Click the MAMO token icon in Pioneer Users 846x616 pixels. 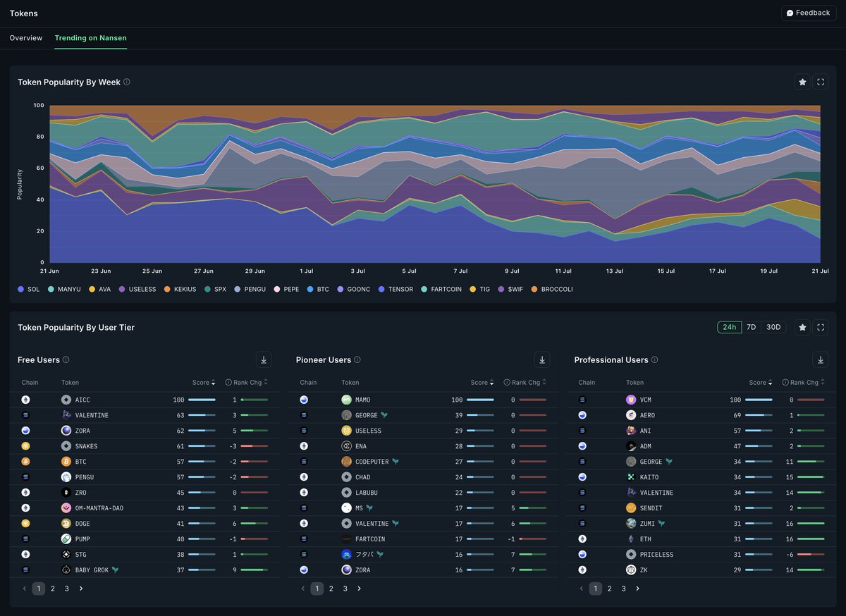pyautogui.click(x=346, y=400)
